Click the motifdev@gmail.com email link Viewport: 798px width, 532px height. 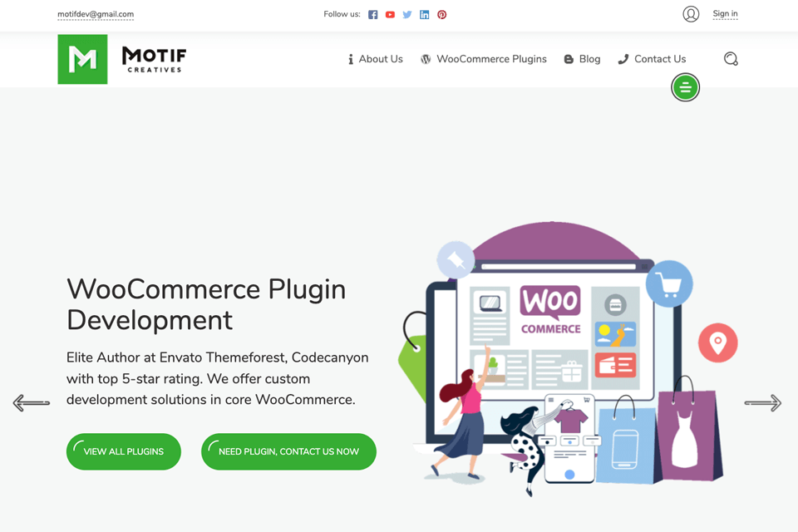(96, 14)
